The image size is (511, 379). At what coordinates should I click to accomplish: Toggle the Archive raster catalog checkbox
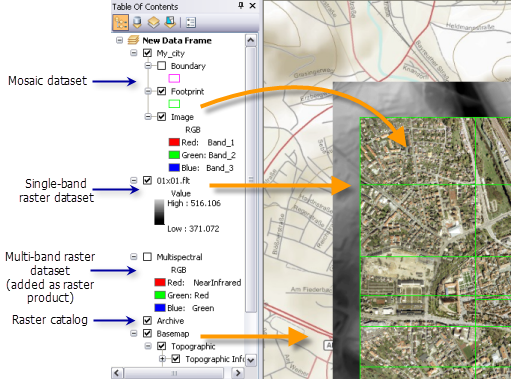pyautogui.click(x=147, y=320)
